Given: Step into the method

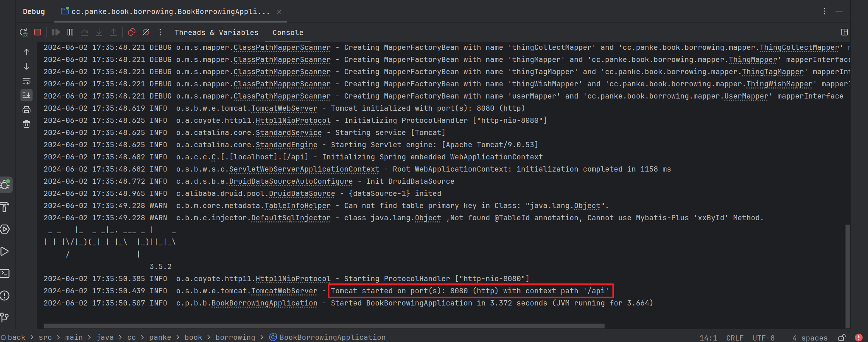Looking at the screenshot, I should tap(99, 32).
